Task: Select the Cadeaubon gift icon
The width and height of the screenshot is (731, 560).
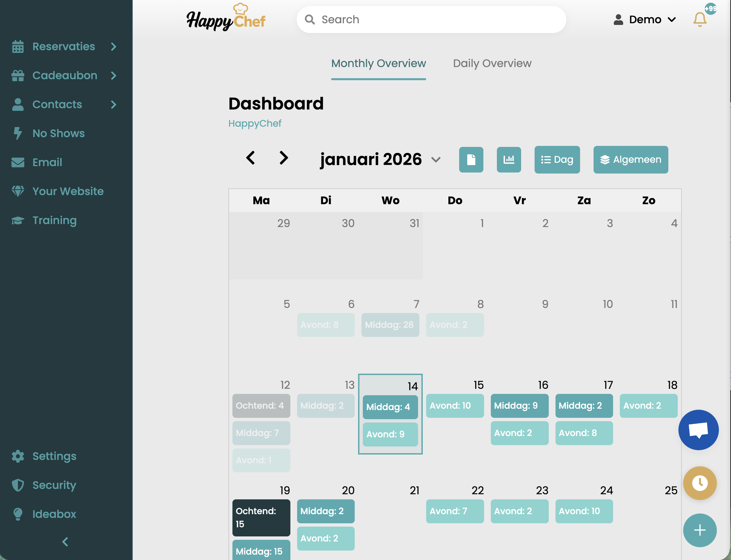Action: click(x=18, y=75)
